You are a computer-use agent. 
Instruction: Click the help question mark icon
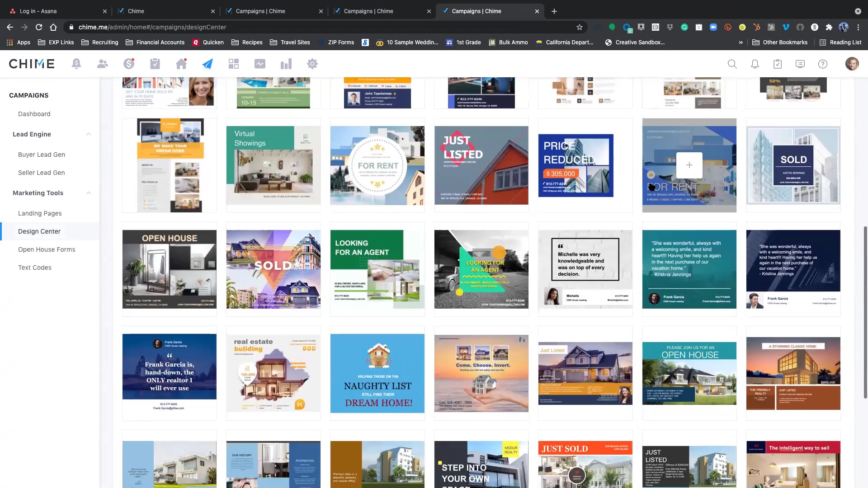click(822, 64)
